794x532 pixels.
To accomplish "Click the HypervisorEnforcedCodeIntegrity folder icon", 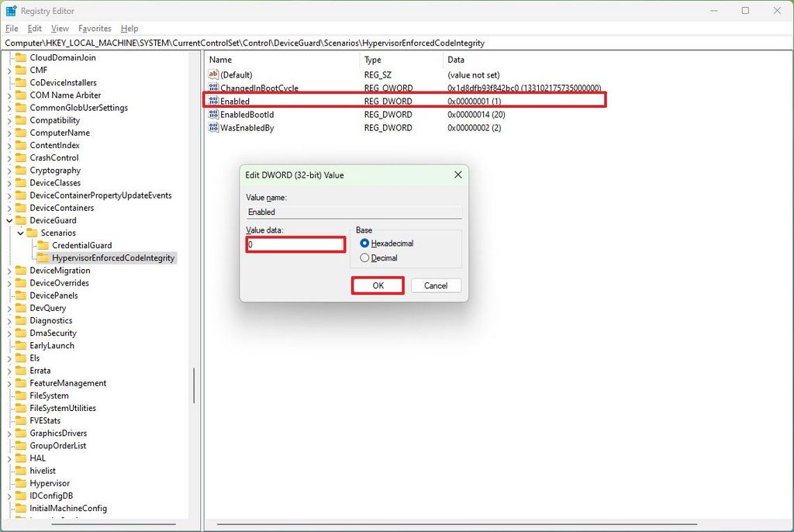I will [x=45, y=257].
